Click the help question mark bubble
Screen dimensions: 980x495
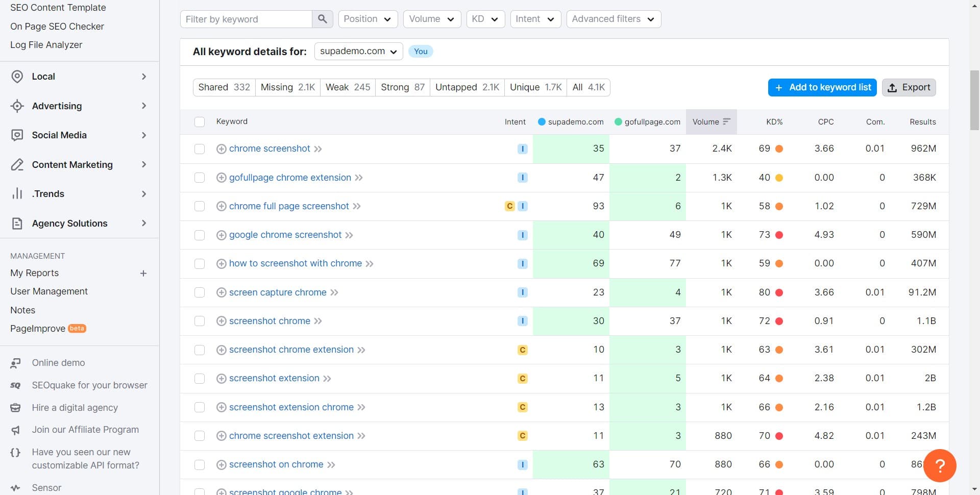(941, 465)
